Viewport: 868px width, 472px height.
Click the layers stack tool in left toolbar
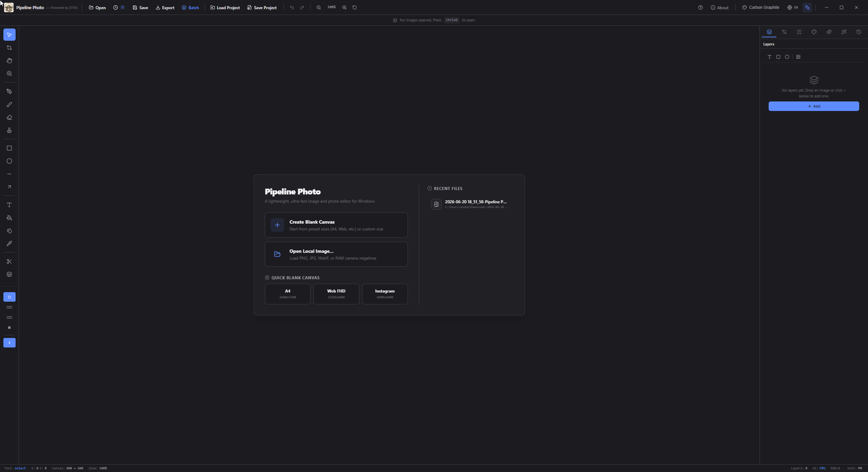click(x=9, y=274)
